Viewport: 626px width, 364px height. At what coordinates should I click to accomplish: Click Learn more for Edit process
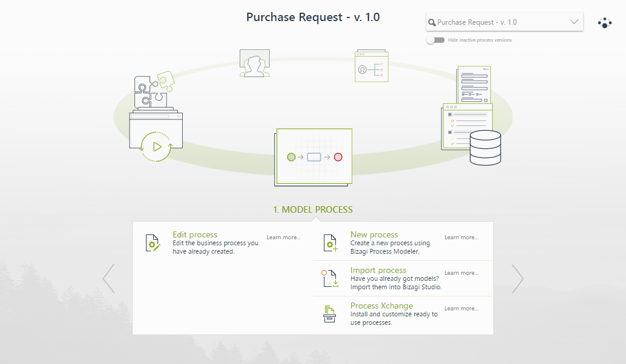[283, 237]
